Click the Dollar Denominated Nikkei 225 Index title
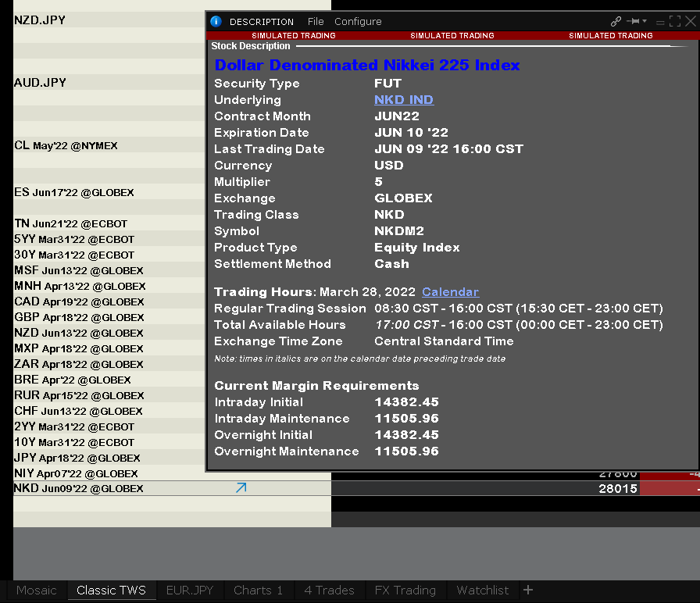 click(x=367, y=65)
